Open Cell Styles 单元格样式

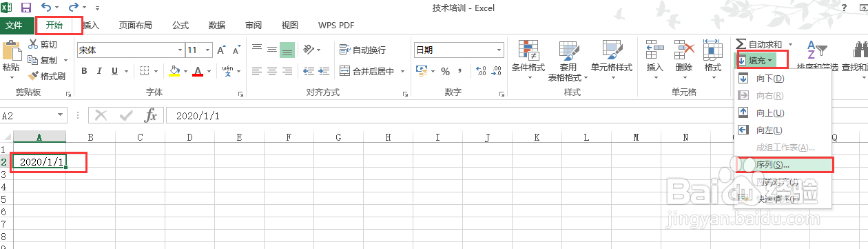tap(611, 59)
